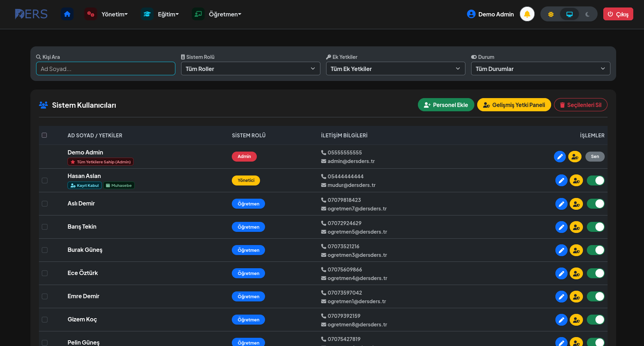This screenshot has height=346, width=644.
Task: Open permissions icon for Hasan Aslan
Action: coord(576,180)
